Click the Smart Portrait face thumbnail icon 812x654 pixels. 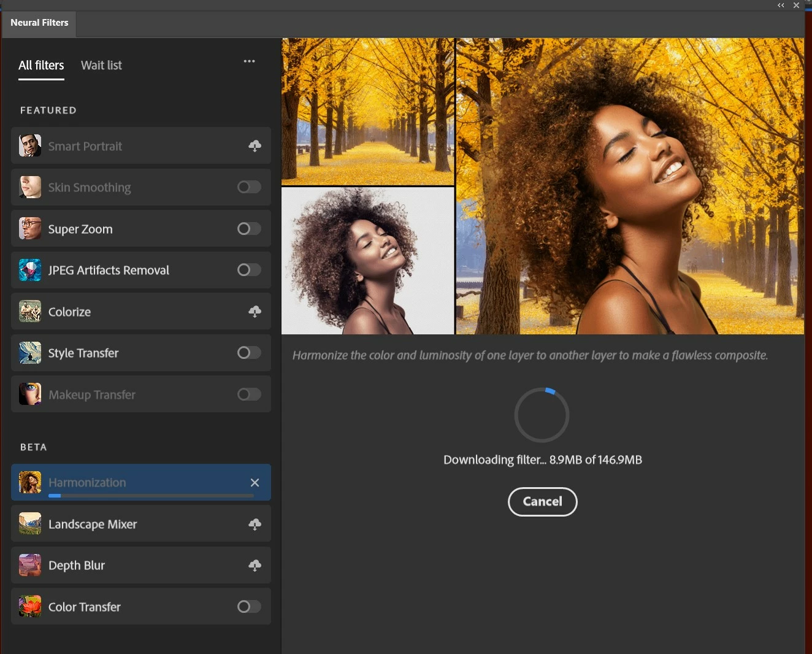coord(30,146)
